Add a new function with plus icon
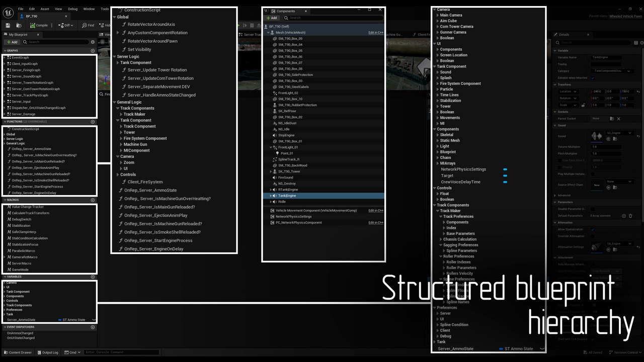 point(93,122)
